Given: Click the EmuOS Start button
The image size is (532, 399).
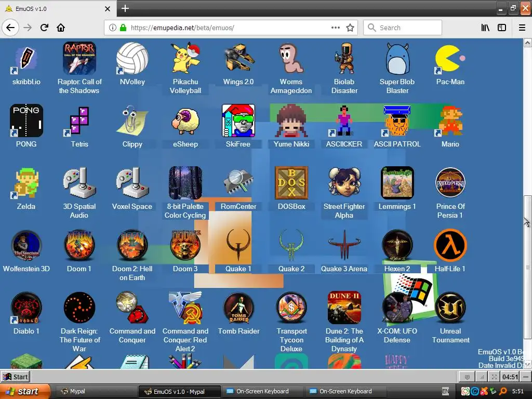Looking at the screenshot, I should (16, 377).
